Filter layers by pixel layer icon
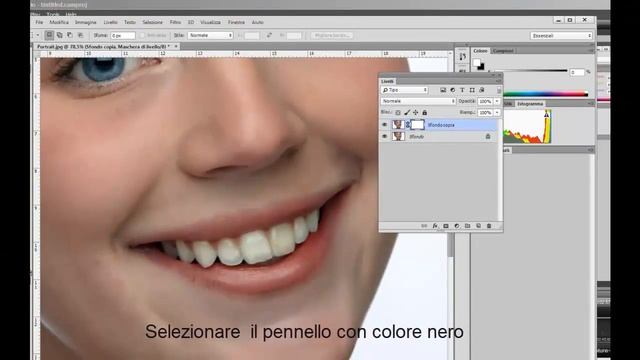640x360 pixels. coord(443,90)
